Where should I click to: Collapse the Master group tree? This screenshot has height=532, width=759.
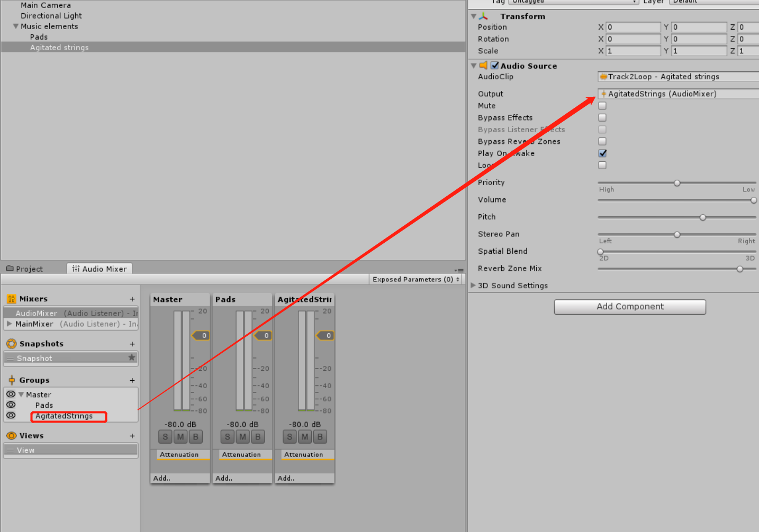21,395
